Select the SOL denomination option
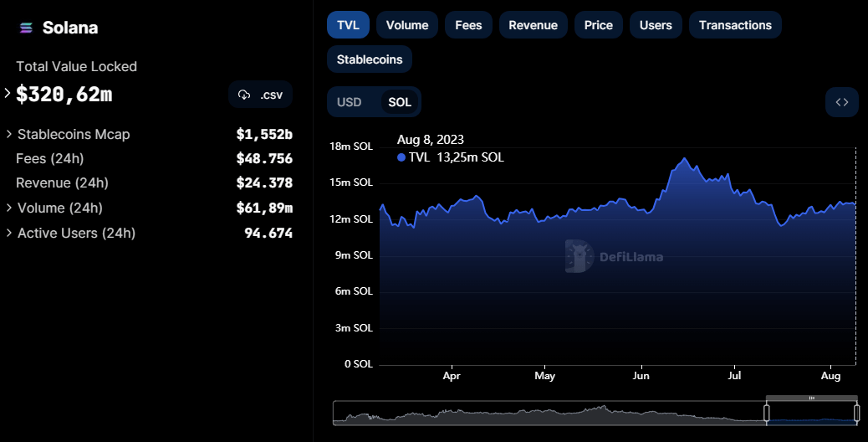The height and width of the screenshot is (442, 868). (400, 102)
